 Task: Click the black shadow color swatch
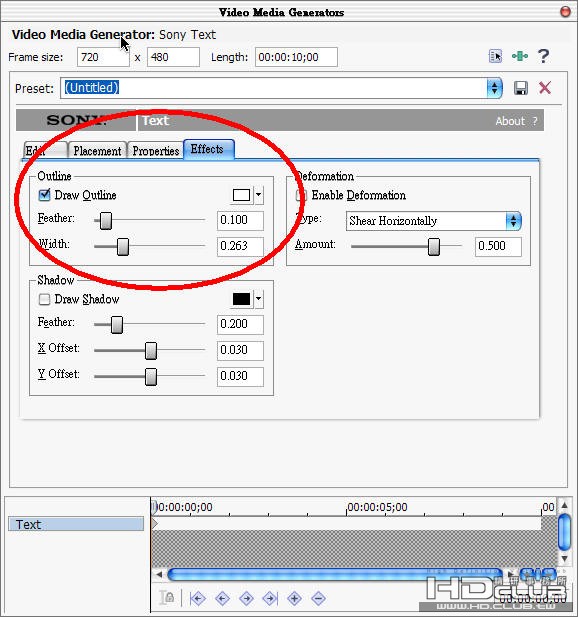[241, 299]
